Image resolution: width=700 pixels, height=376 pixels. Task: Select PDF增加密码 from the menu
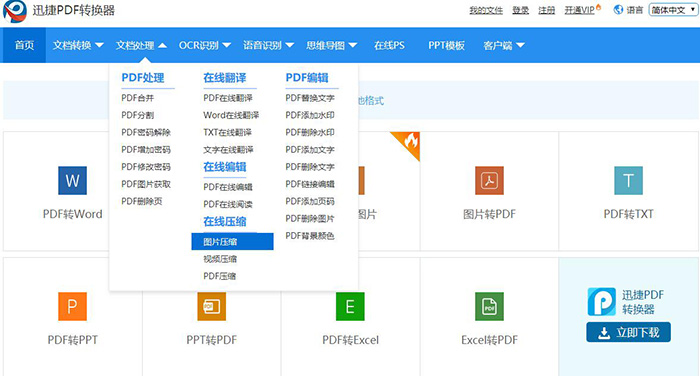point(146,150)
